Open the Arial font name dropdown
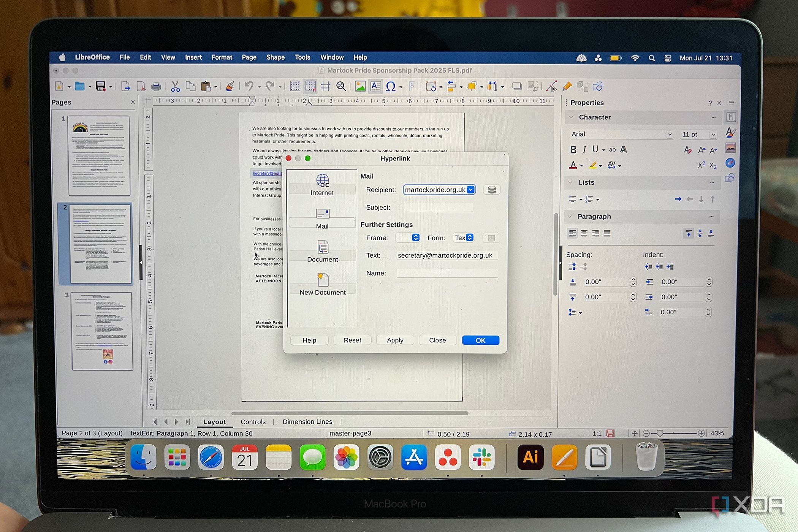The height and width of the screenshot is (532, 798). click(670, 135)
